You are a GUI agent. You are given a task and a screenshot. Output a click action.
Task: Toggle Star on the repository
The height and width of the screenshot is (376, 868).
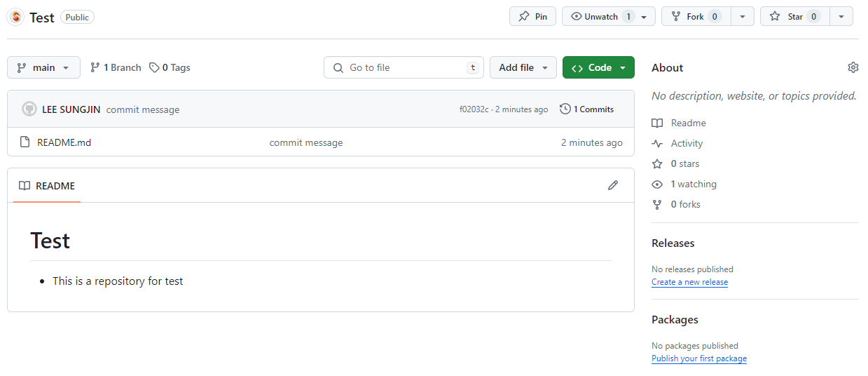[795, 16]
